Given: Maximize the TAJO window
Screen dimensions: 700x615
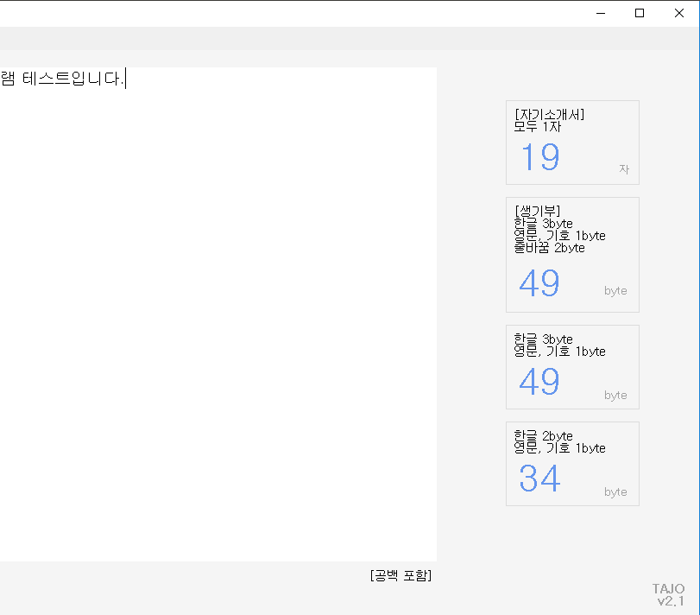Looking at the screenshot, I should (640, 14).
